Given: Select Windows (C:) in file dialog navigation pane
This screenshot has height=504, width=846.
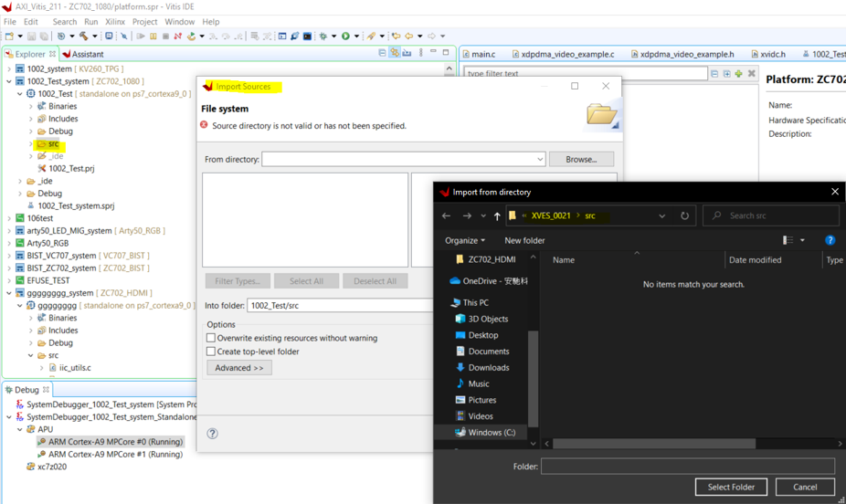Looking at the screenshot, I should [x=486, y=432].
